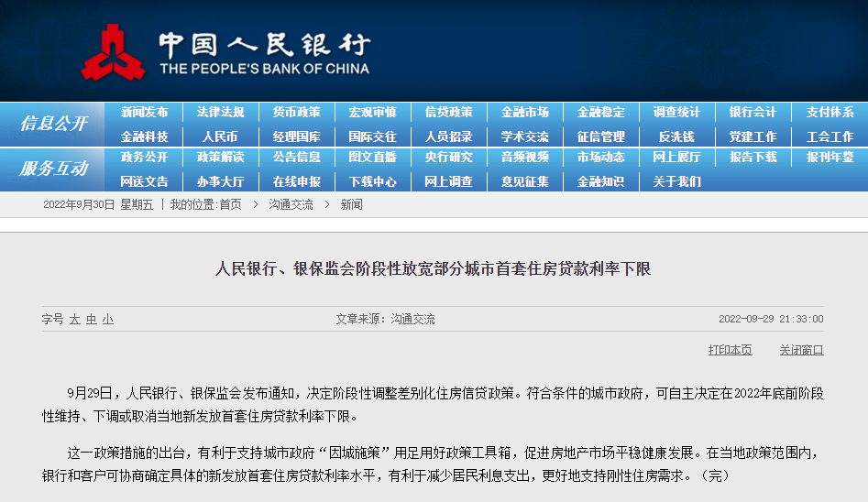This screenshot has height=502, width=868.
Task: Open 金融市场 navigation link
Action: coord(525,113)
